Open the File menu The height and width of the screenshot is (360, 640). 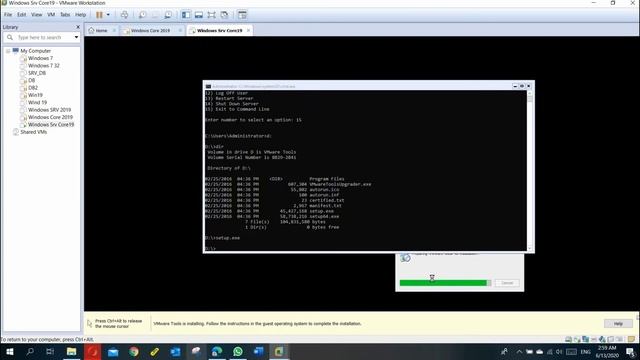(8, 15)
